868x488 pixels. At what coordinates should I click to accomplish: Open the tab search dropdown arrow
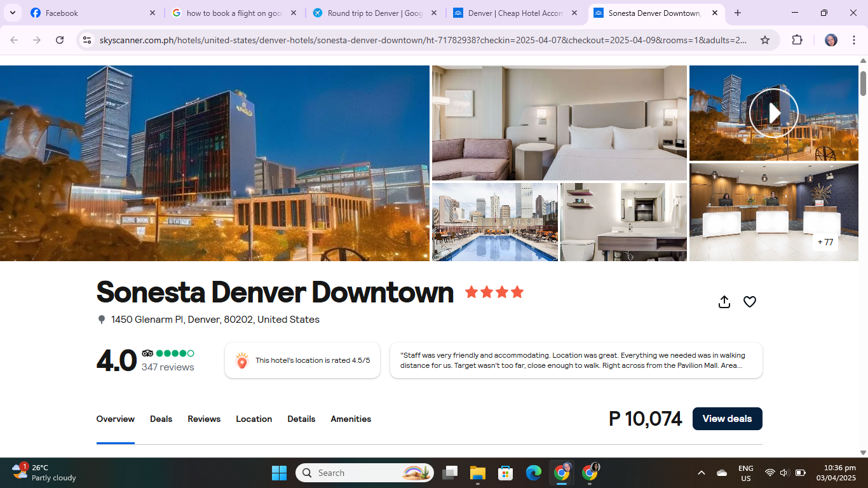click(12, 13)
